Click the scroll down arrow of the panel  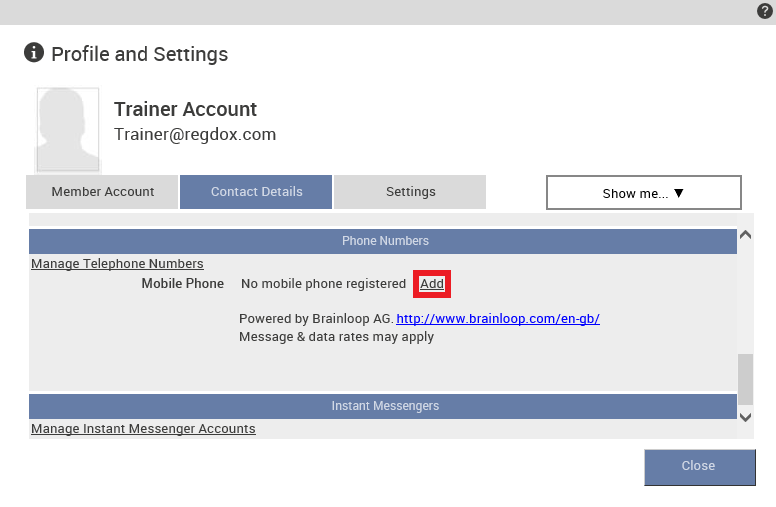coord(745,417)
